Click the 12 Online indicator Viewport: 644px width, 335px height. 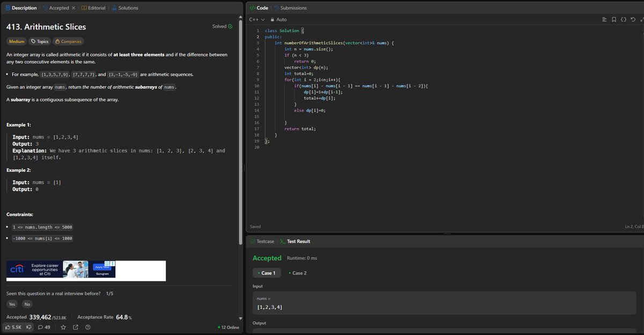click(229, 327)
